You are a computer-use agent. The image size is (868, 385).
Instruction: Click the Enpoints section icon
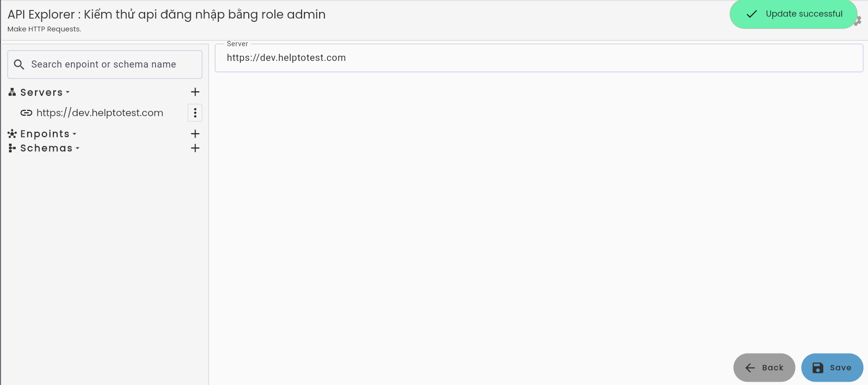tap(12, 134)
